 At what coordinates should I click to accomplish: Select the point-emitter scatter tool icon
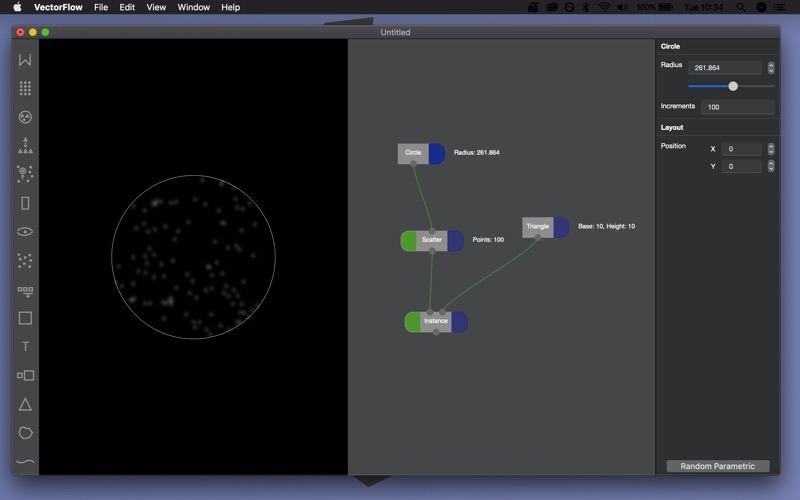25,174
